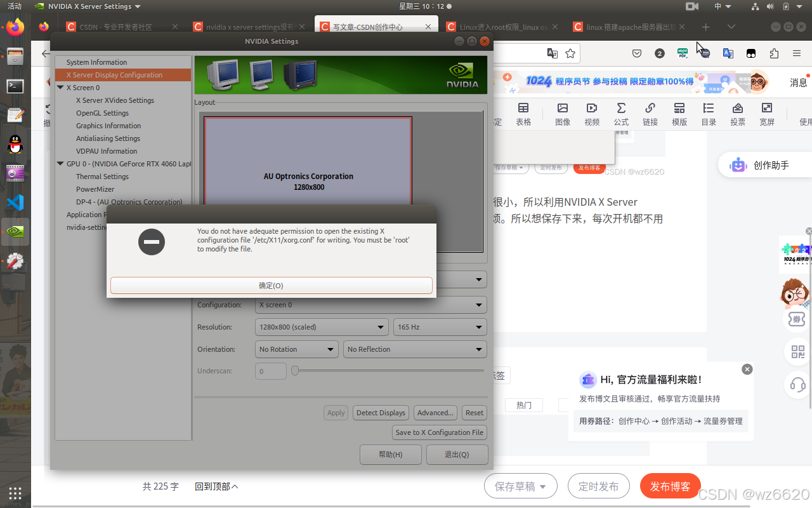The image size is (812, 508).
Task: Insert a table via the 表格 icon
Action: point(523,114)
